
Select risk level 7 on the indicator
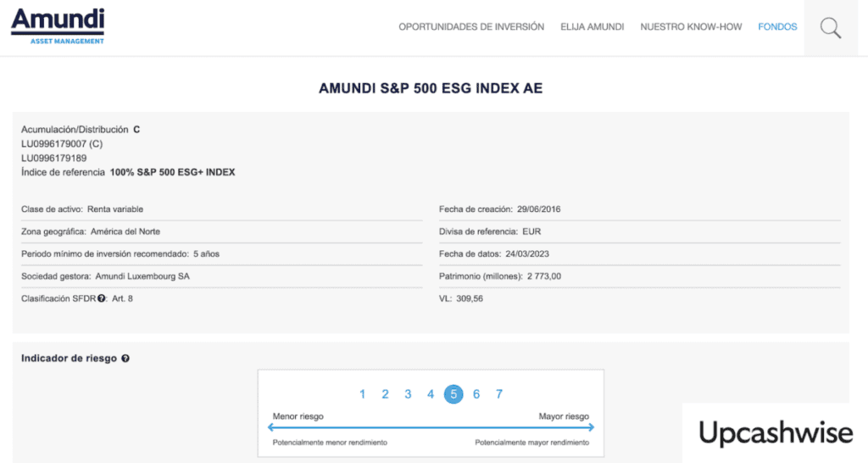pos(498,394)
